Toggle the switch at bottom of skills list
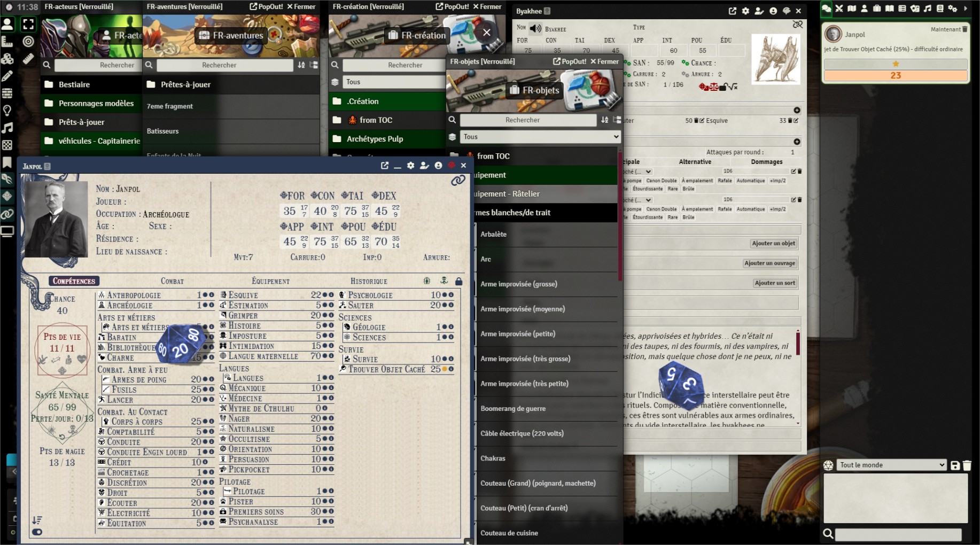 [x=37, y=532]
